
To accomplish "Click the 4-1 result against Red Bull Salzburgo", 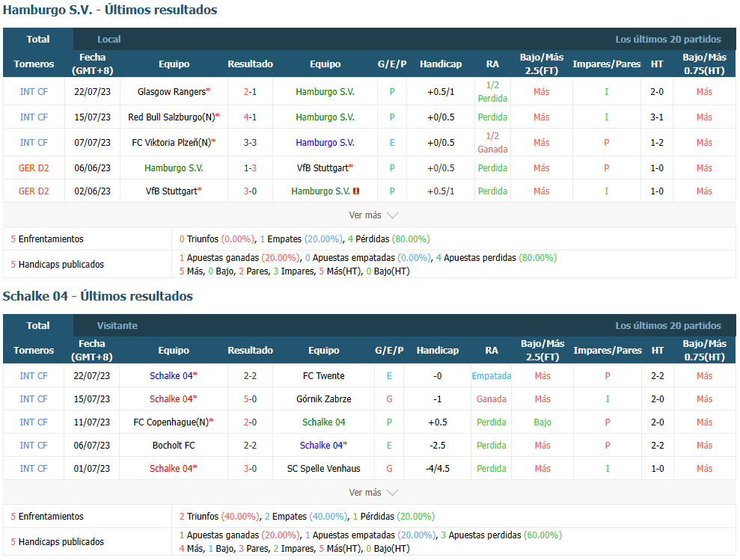I will coord(250,117).
